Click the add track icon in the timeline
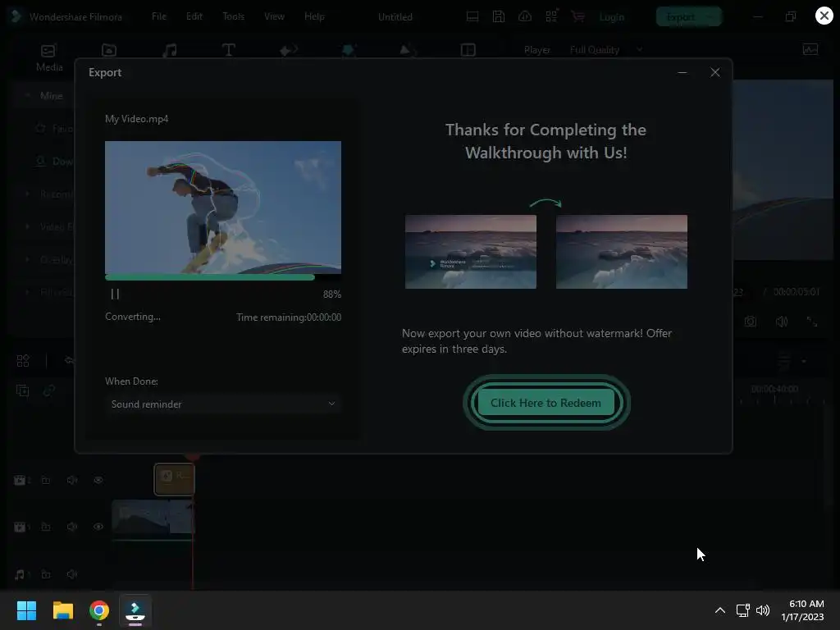This screenshot has width=840, height=630. 23,390
